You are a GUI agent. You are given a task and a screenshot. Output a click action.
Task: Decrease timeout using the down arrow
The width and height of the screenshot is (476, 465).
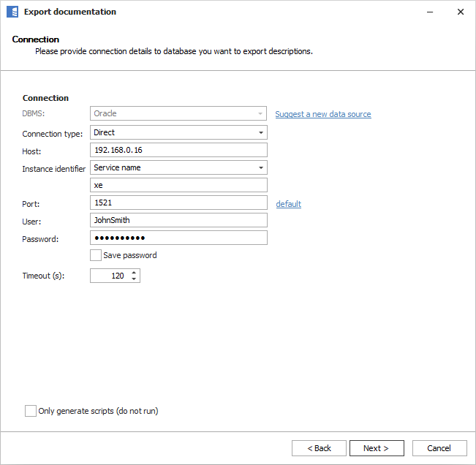pos(133,279)
